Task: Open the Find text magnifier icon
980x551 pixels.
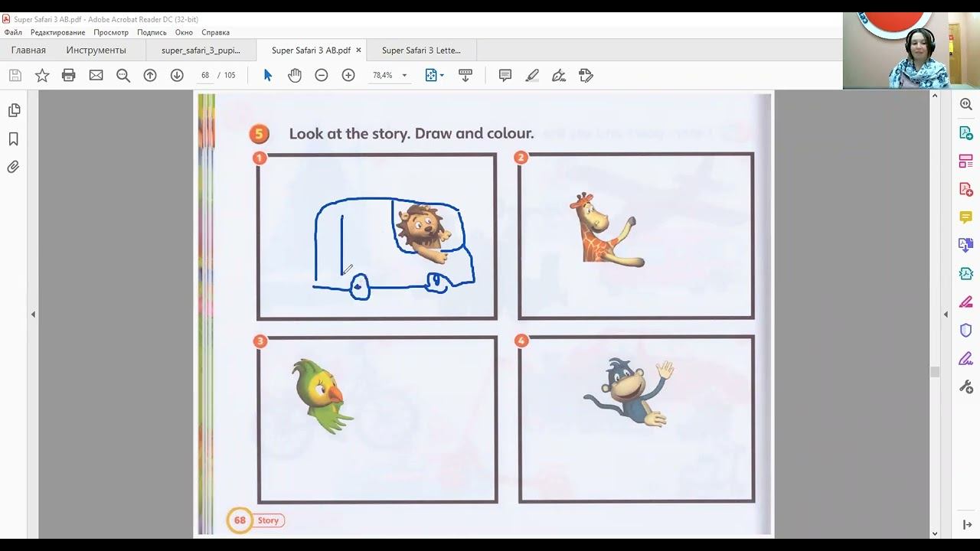Action: coord(123,75)
